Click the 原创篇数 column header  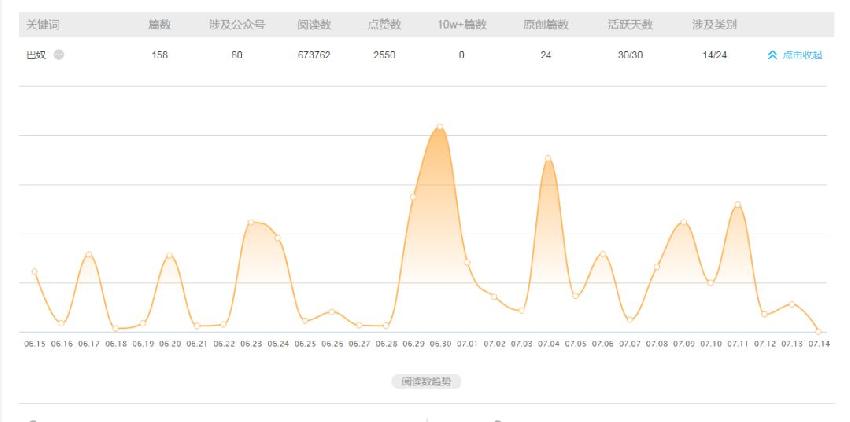tap(545, 25)
